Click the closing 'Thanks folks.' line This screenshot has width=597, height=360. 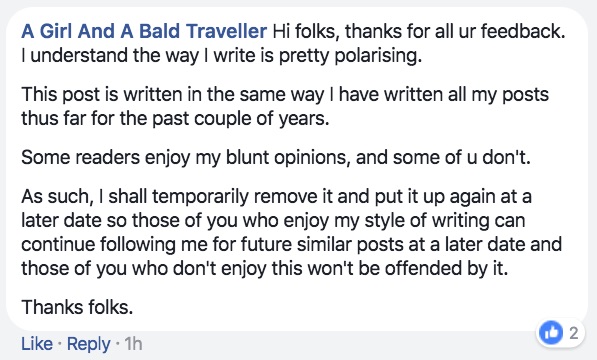(x=77, y=307)
